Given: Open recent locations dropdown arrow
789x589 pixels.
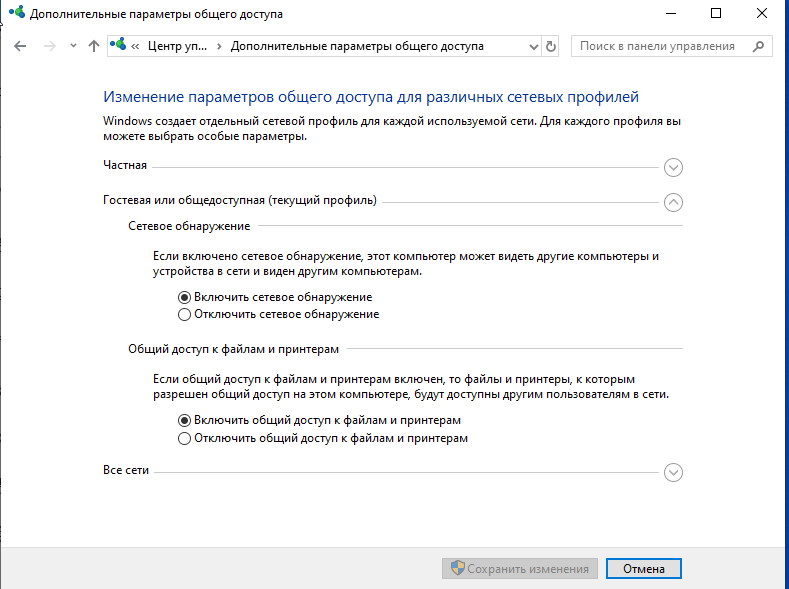Looking at the screenshot, I should coord(73,46).
